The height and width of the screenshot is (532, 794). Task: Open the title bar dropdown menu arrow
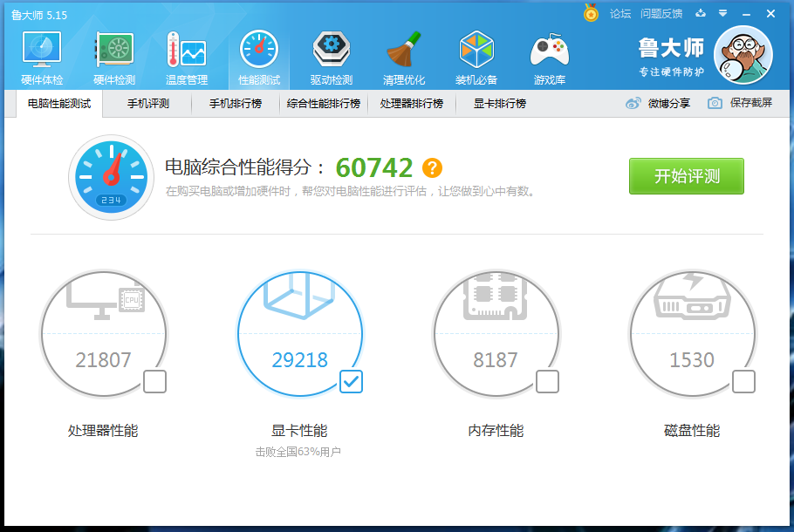click(x=723, y=14)
